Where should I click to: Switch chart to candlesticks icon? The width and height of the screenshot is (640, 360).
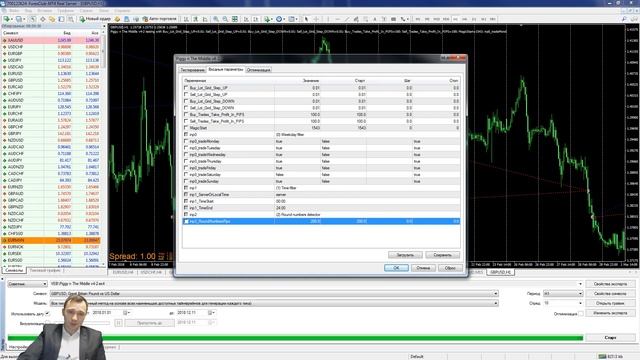click(x=196, y=19)
